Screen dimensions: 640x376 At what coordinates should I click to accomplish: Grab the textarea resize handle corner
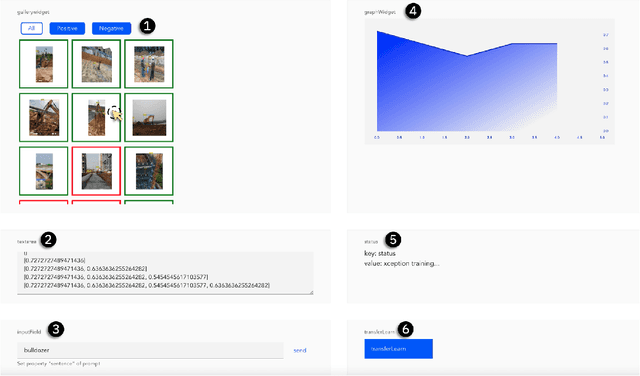click(x=311, y=292)
